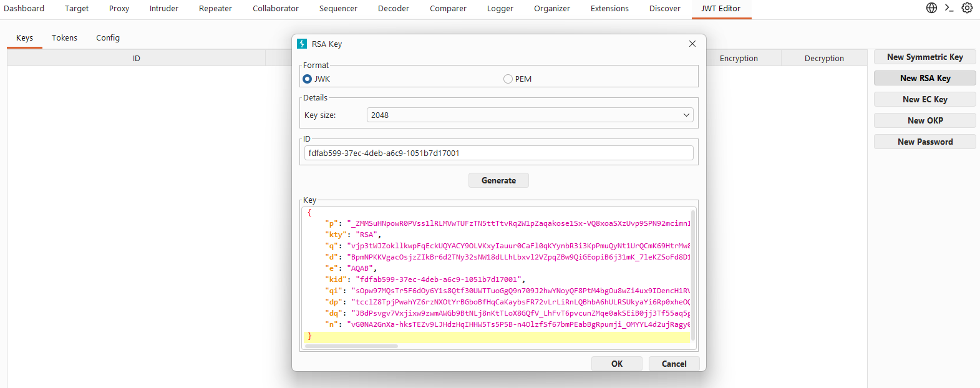Switch to the Organizer tab

pos(552,9)
